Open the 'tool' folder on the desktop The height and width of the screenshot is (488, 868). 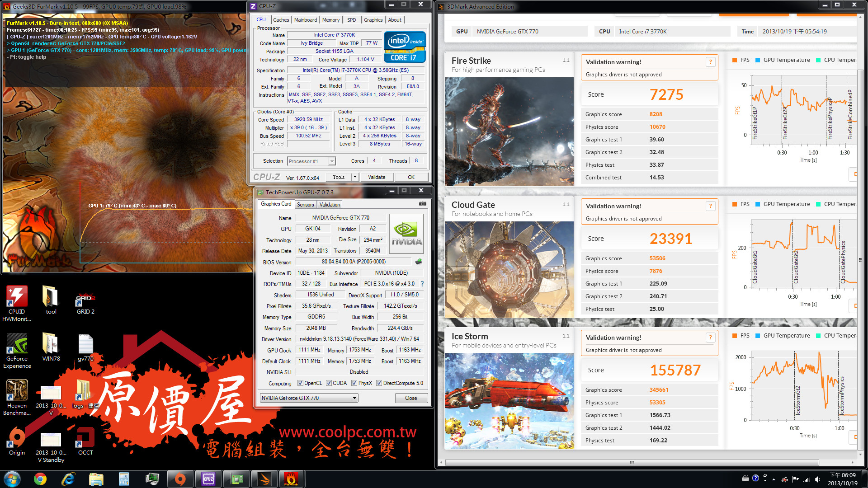coord(51,300)
